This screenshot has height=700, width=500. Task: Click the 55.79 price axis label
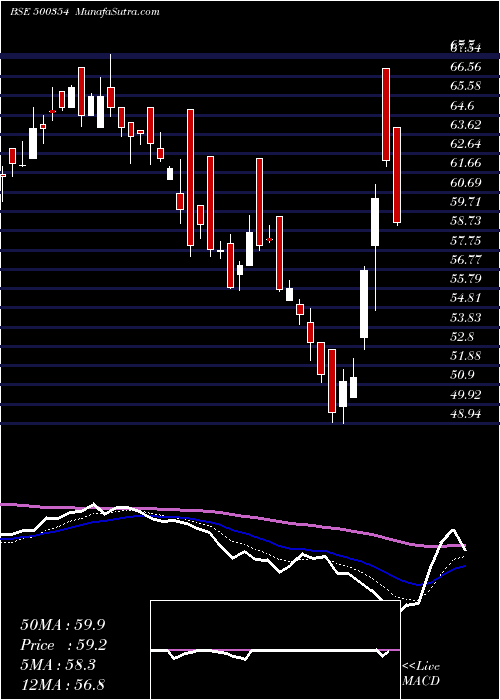coord(466,279)
